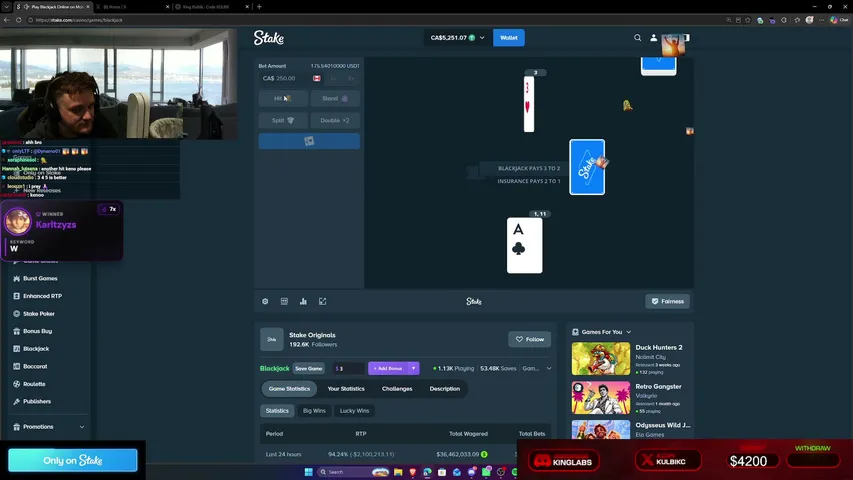Open Burst Games in the sidebar
This screenshot has width=853, height=480.
40,279
